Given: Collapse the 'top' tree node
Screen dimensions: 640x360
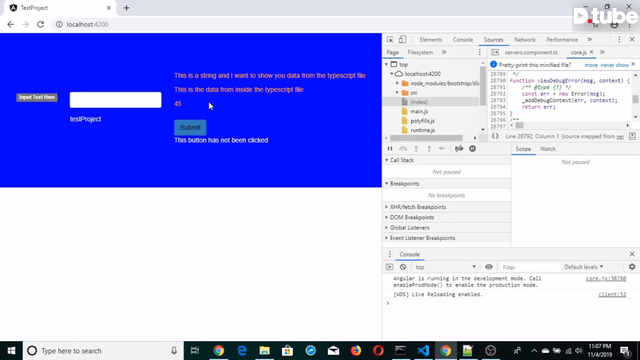Looking at the screenshot, I should 386,64.
